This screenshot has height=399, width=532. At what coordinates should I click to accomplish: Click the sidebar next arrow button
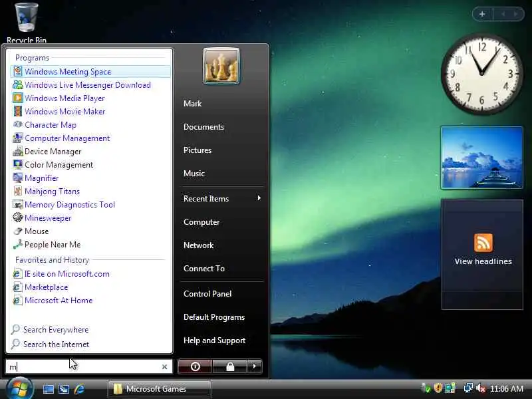tap(516, 14)
